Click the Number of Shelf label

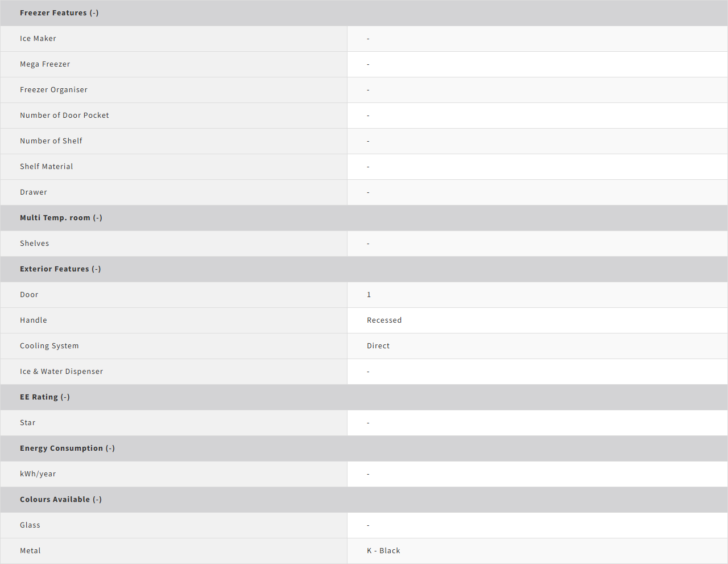(51, 141)
